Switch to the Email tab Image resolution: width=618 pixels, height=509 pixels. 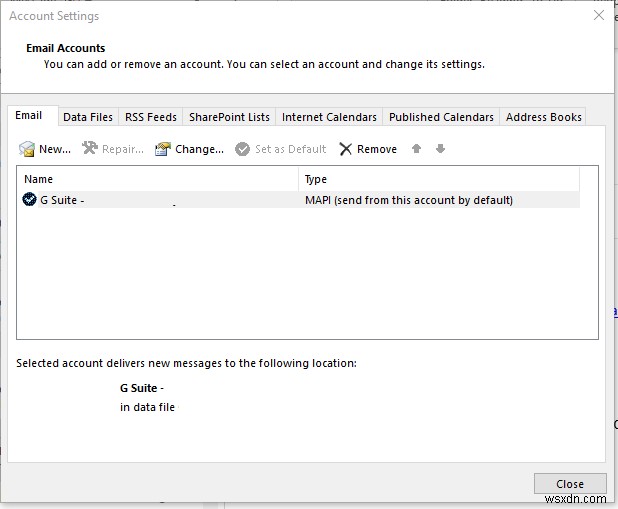tap(33, 116)
